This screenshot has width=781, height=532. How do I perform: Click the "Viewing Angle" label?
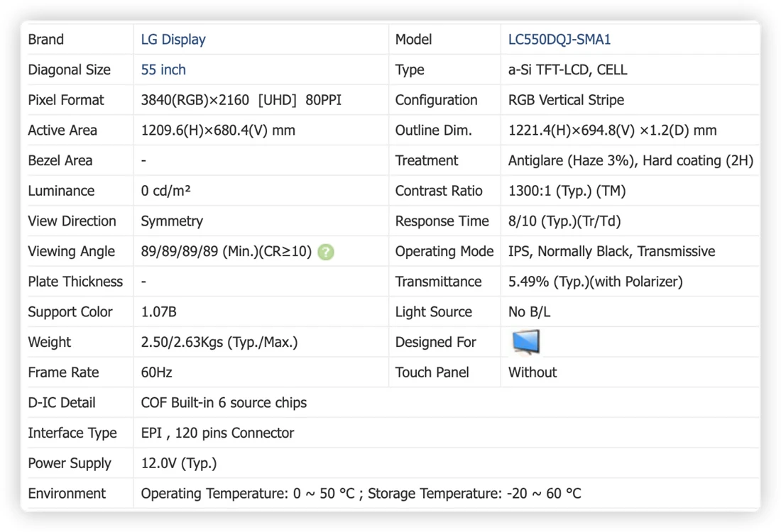[71, 251]
